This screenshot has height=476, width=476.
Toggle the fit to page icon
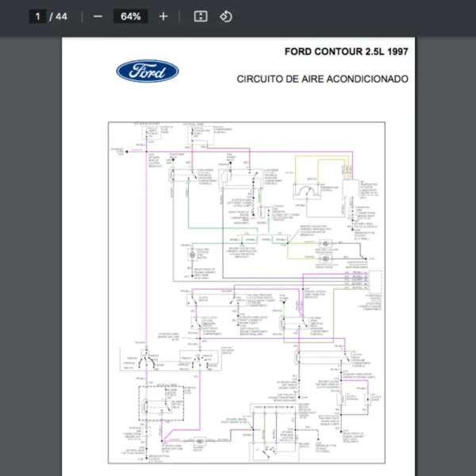pos(201,17)
